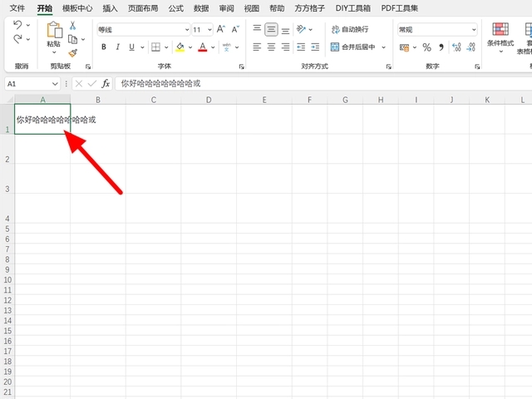Align text to top
The width and height of the screenshot is (532, 399).
click(x=257, y=29)
